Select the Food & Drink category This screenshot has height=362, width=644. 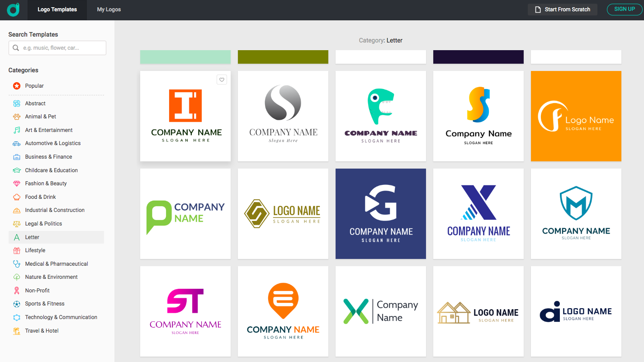41,197
